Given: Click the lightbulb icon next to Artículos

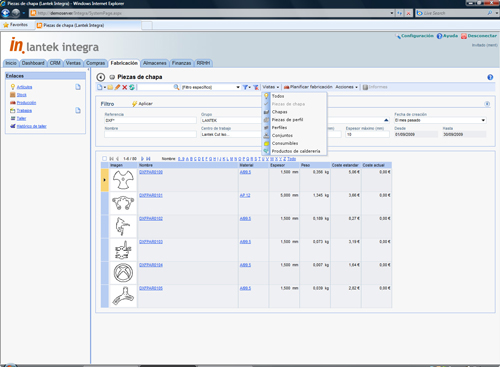Looking at the screenshot, I should [13, 87].
